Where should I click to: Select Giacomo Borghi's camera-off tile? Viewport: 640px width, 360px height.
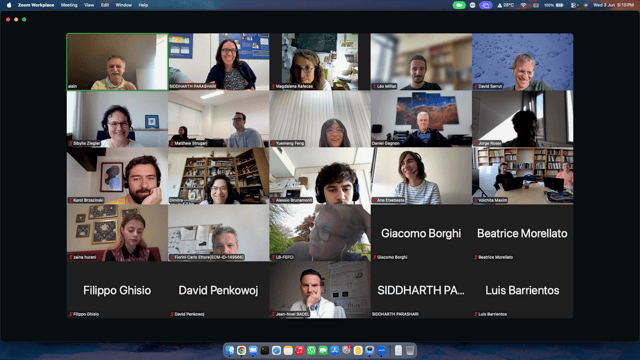421,233
